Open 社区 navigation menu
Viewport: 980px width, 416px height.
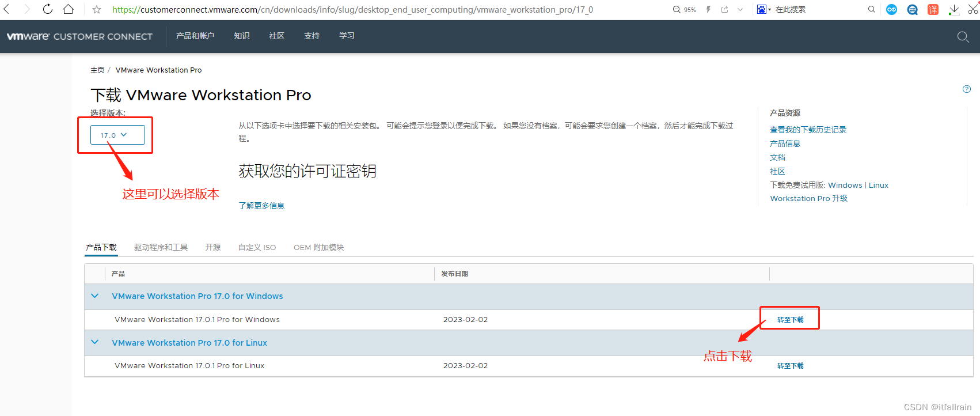click(x=277, y=36)
